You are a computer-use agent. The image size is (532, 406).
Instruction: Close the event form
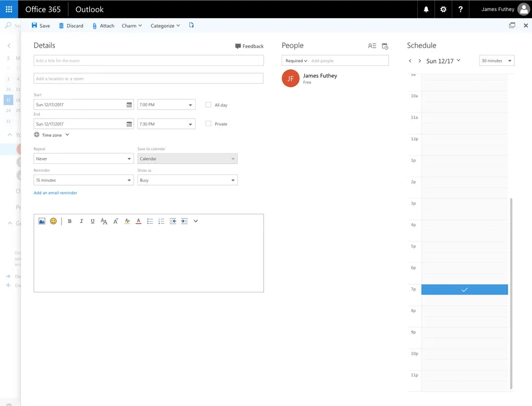point(525,25)
